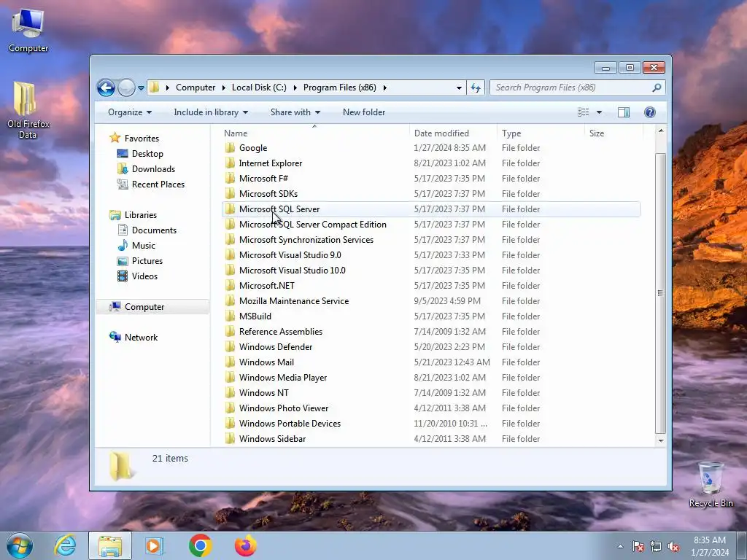Change your view icon button
The image size is (747, 560).
[583, 112]
